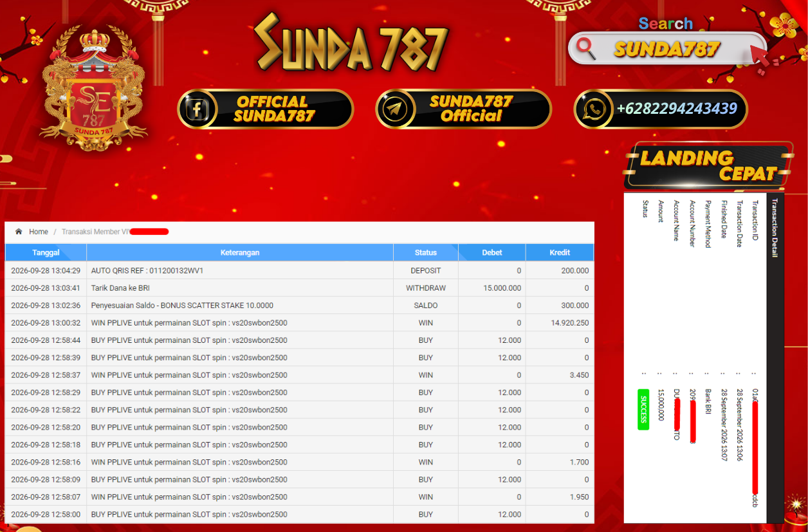Click the DEPOSIT status cell
This screenshot has height=532, width=808.
(x=426, y=271)
